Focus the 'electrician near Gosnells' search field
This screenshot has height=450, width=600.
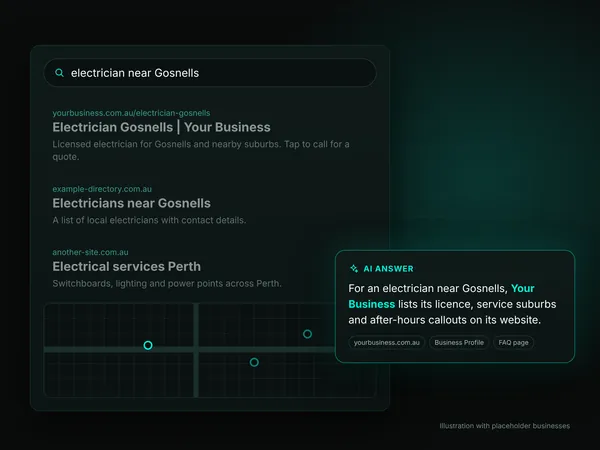(x=210, y=73)
